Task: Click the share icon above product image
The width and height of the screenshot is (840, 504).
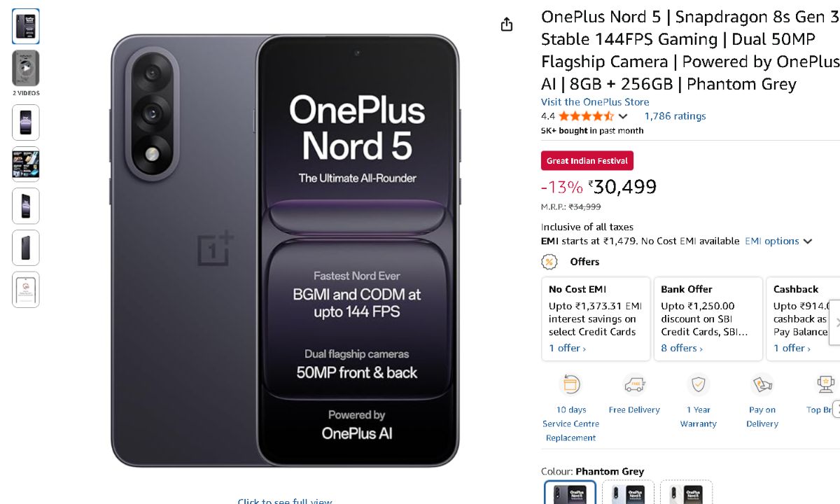Action: pyautogui.click(x=507, y=25)
